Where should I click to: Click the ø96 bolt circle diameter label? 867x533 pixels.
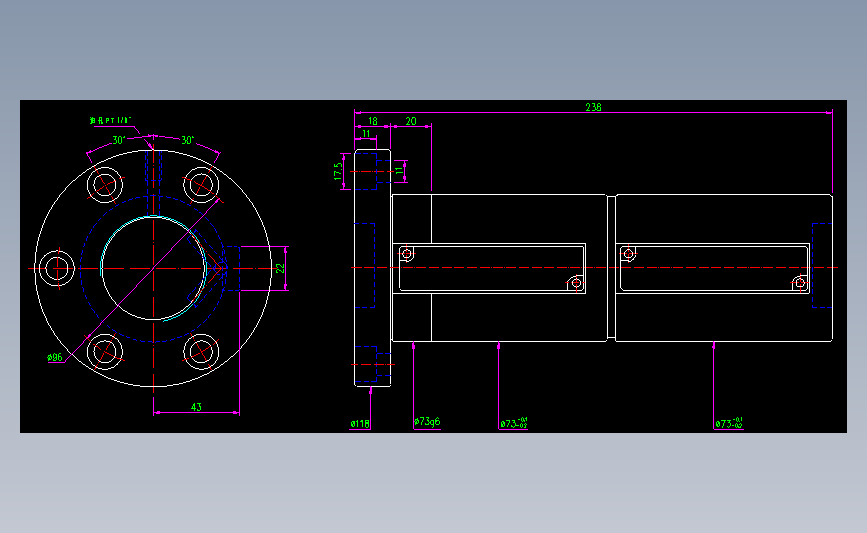click(55, 358)
